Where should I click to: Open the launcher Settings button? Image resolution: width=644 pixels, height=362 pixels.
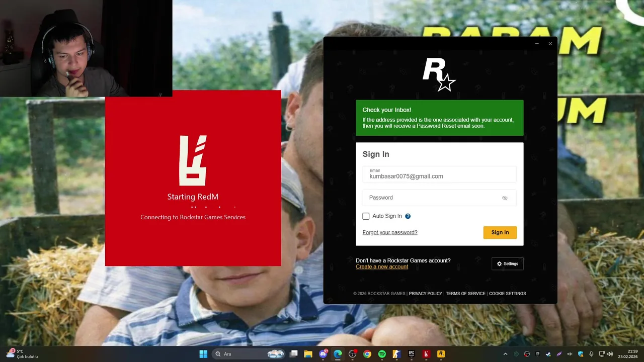[507, 263]
